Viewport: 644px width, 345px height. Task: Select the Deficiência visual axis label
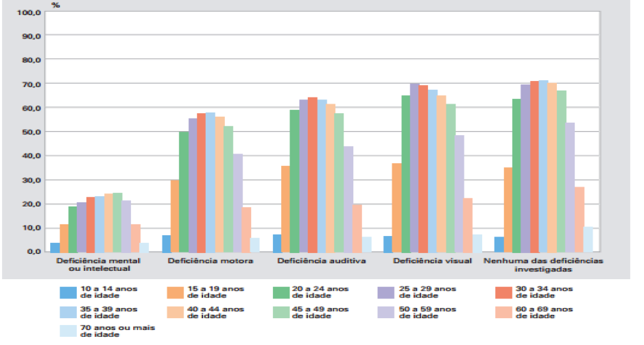click(431, 261)
